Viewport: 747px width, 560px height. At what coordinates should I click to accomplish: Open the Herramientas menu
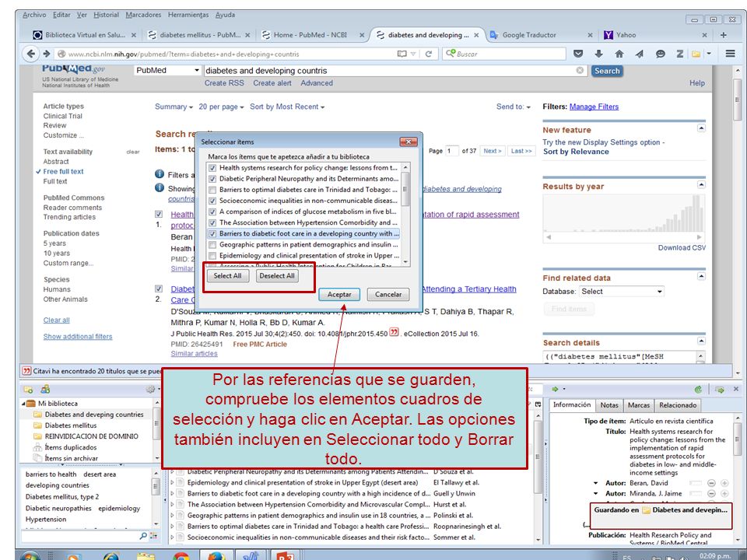(188, 15)
